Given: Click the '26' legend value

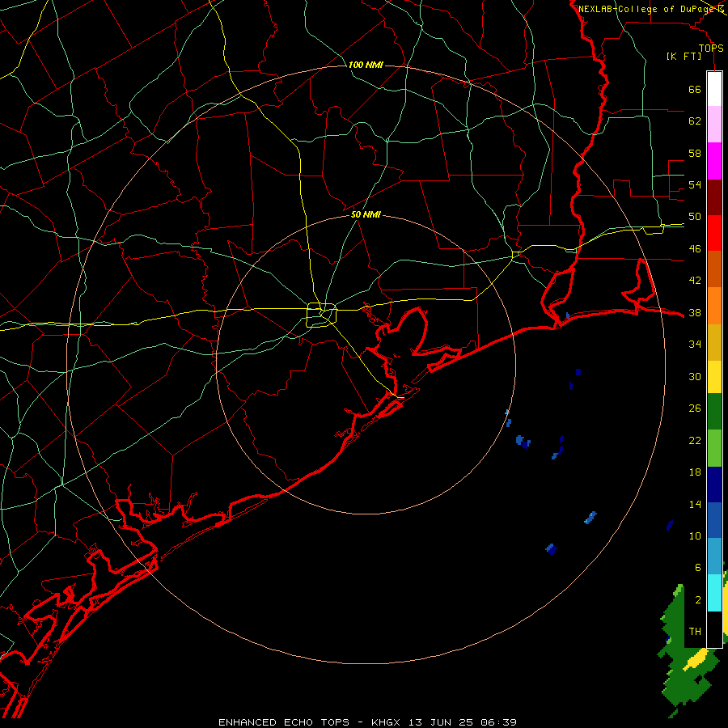Looking at the screenshot, I should (695, 408).
